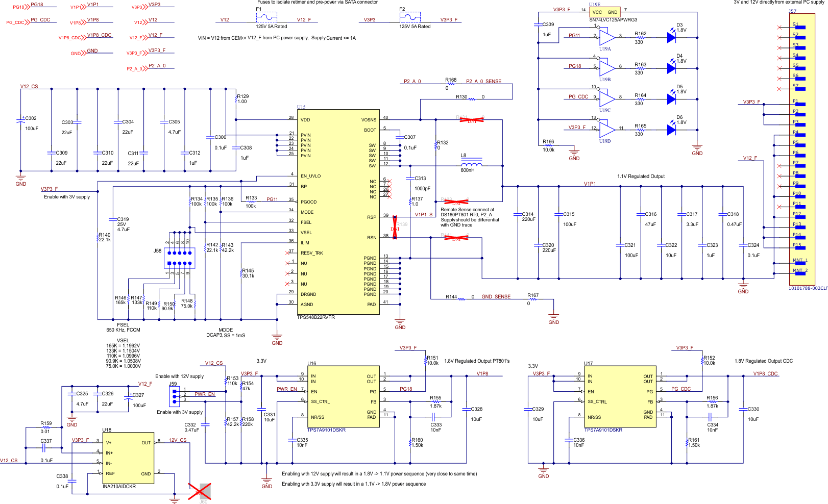Select the '75.0K = 1.0000V' VSEL entry
The image size is (828, 504).
(123, 366)
